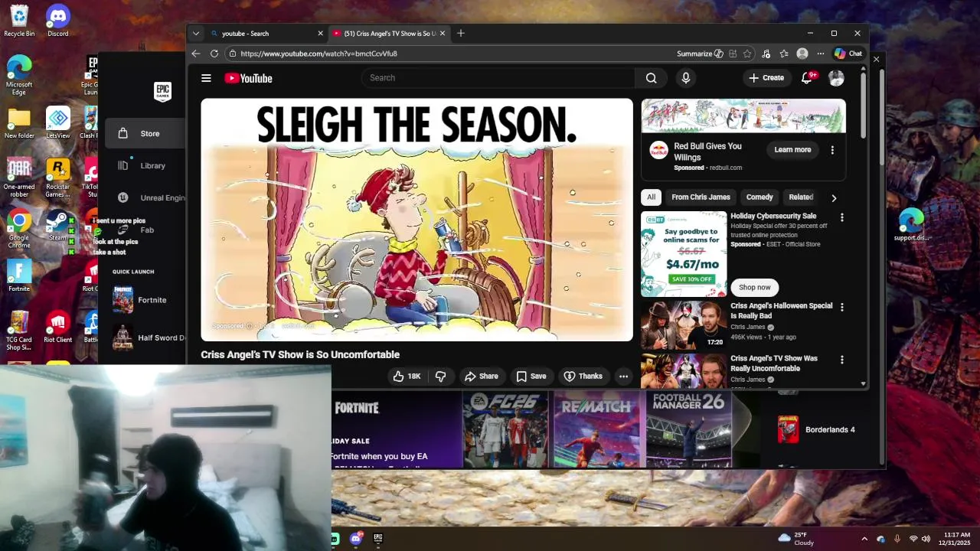This screenshot has height=551, width=980.
Task: Open Google Chrome desktop shortcut
Action: pos(19,229)
